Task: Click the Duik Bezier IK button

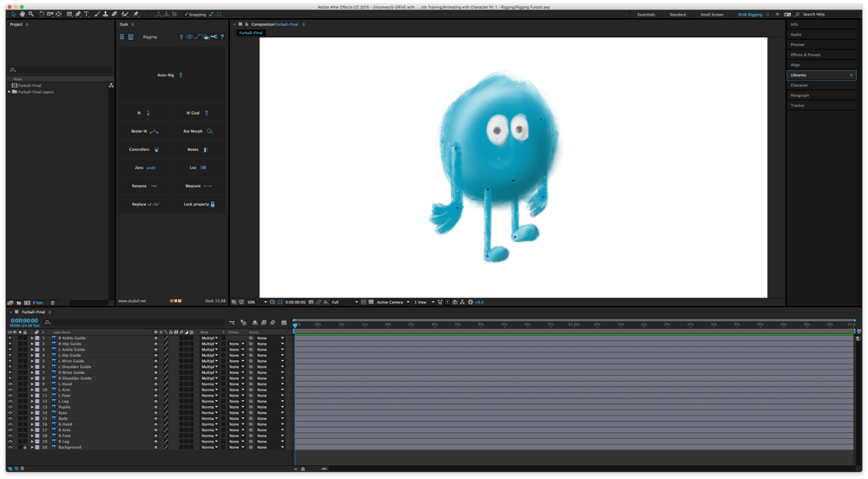Action: point(145,131)
